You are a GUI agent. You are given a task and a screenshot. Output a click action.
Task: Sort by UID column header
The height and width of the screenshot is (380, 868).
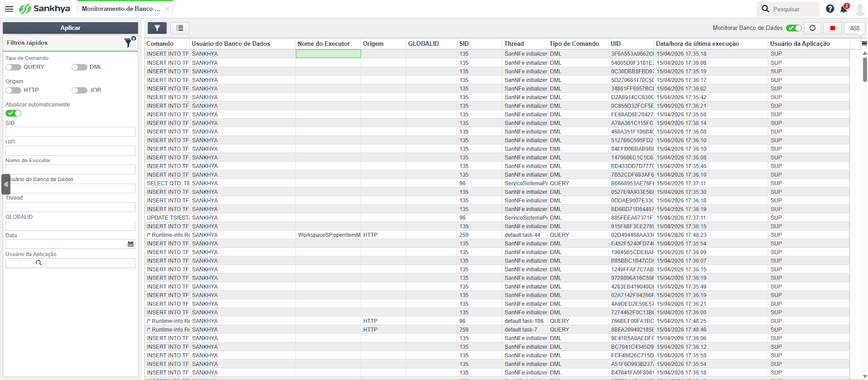click(x=631, y=44)
